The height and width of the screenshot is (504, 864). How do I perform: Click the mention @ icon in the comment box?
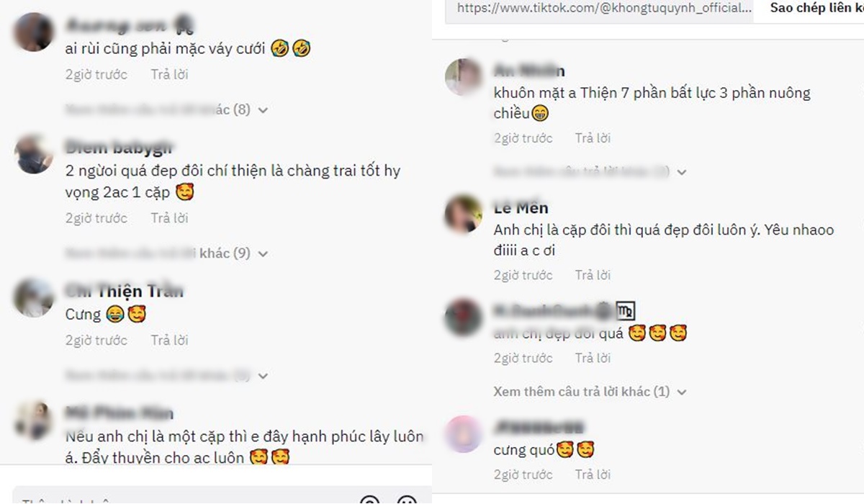pyautogui.click(x=369, y=500)
